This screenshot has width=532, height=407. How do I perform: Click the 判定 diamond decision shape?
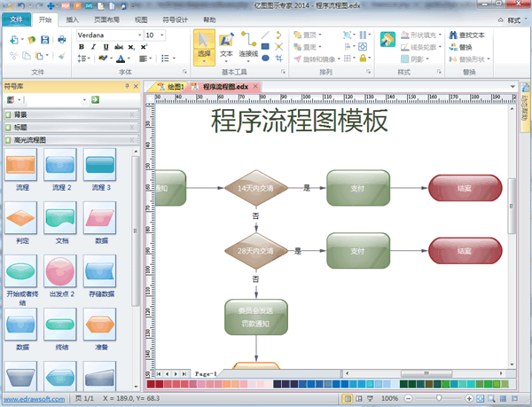tap(20, 218)
